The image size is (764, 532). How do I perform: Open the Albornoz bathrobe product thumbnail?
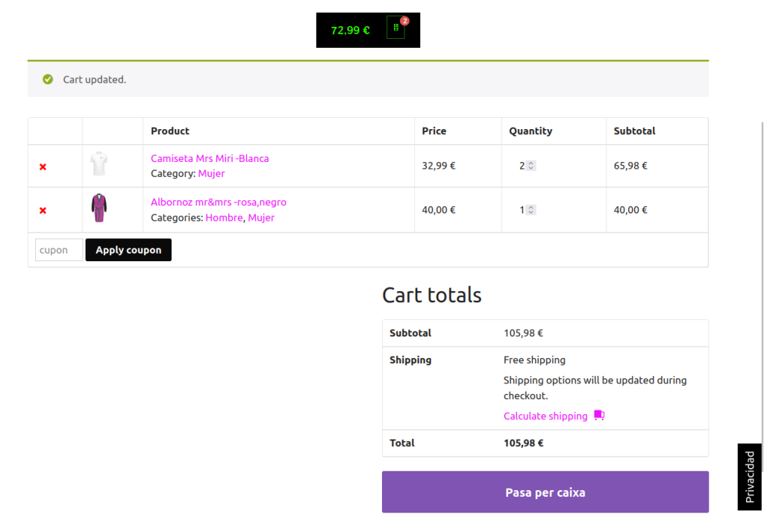click(99, 208)
